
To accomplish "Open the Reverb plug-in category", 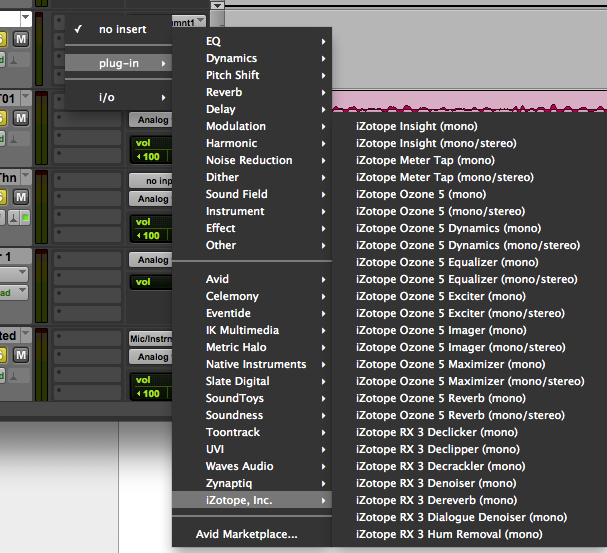I will coord(252,92).
